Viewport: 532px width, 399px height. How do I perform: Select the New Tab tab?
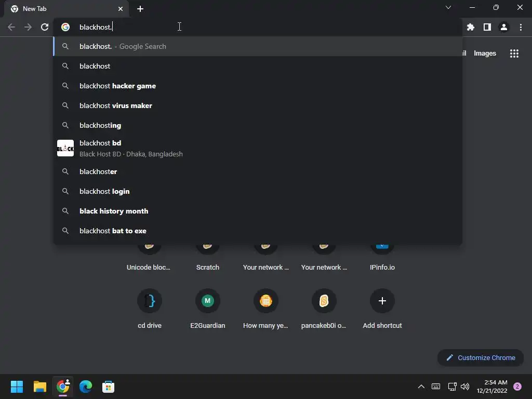66,9
